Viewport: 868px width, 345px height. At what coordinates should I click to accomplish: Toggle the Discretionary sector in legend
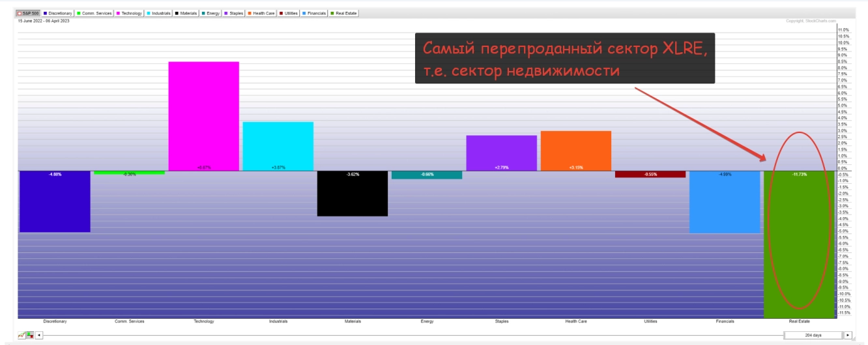[x=58, y=13]
